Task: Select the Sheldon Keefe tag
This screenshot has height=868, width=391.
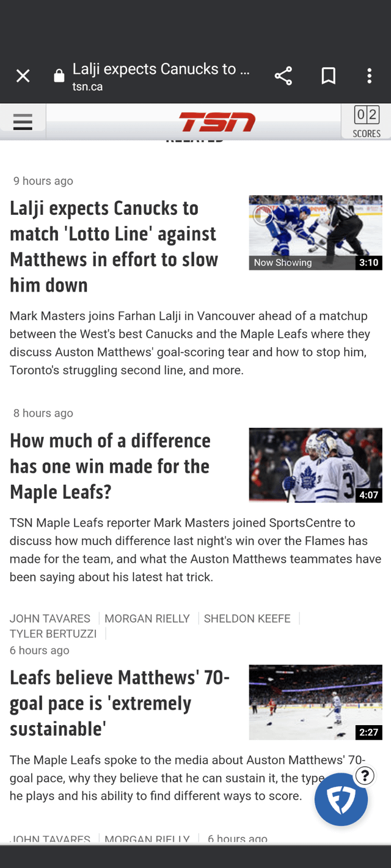Action: click(247, 618)
